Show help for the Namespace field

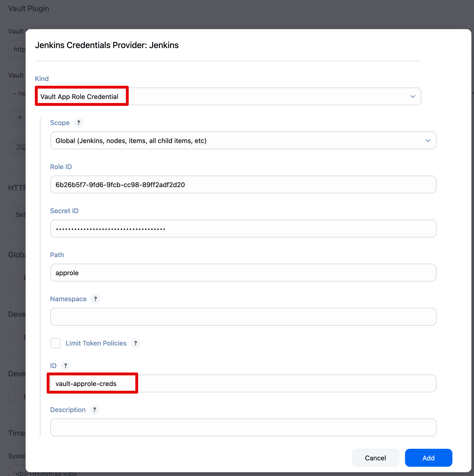[x=96, y=299]
